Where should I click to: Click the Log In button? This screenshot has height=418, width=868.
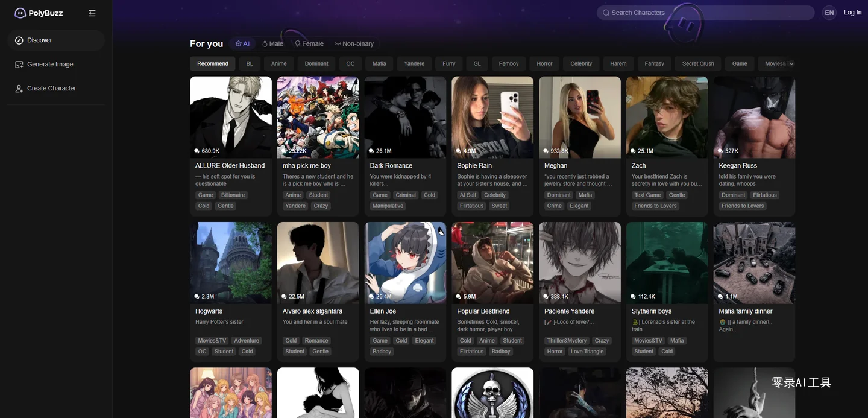pyautogui.click(x=852, y=13)
